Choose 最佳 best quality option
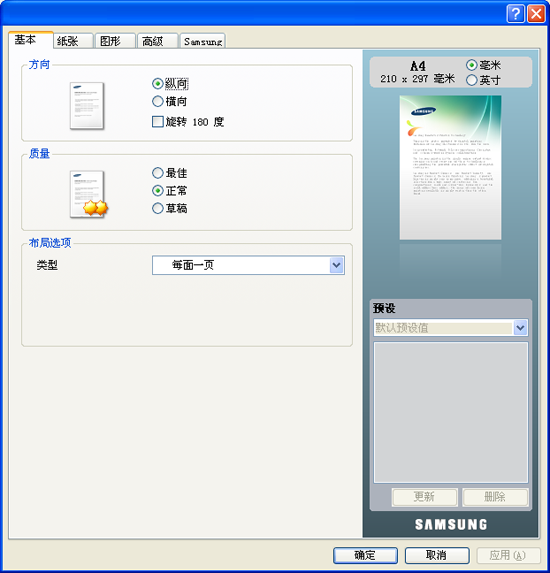550x573 pixels. [x=170, y=173]
